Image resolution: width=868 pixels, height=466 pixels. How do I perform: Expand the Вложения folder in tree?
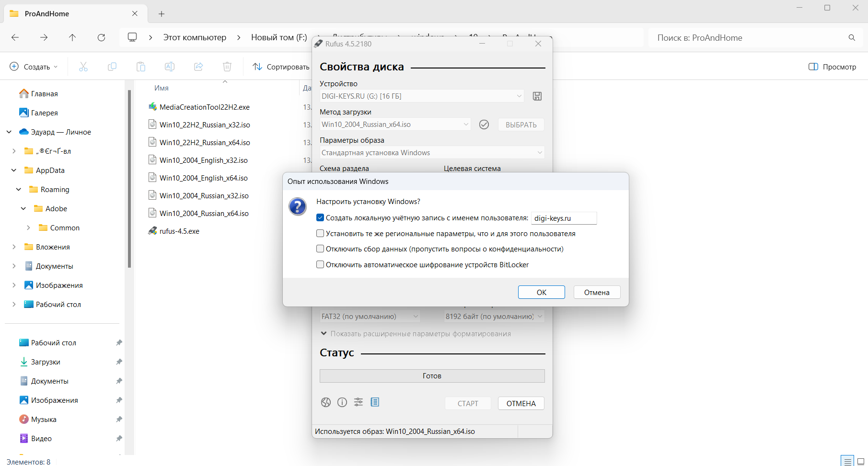[14, 247]
